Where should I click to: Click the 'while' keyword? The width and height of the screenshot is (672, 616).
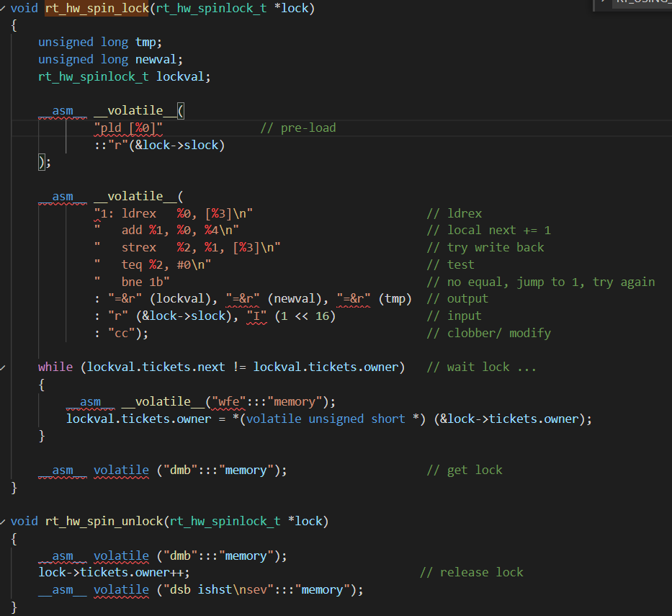point(55,367)
